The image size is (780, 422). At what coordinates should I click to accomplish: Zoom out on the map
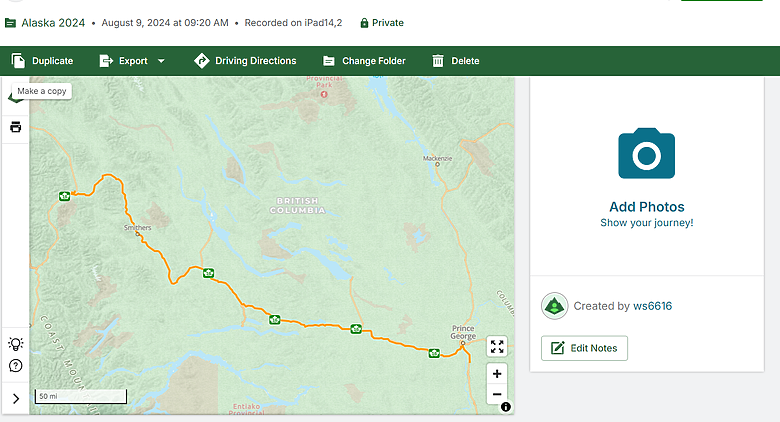[497, 394]
